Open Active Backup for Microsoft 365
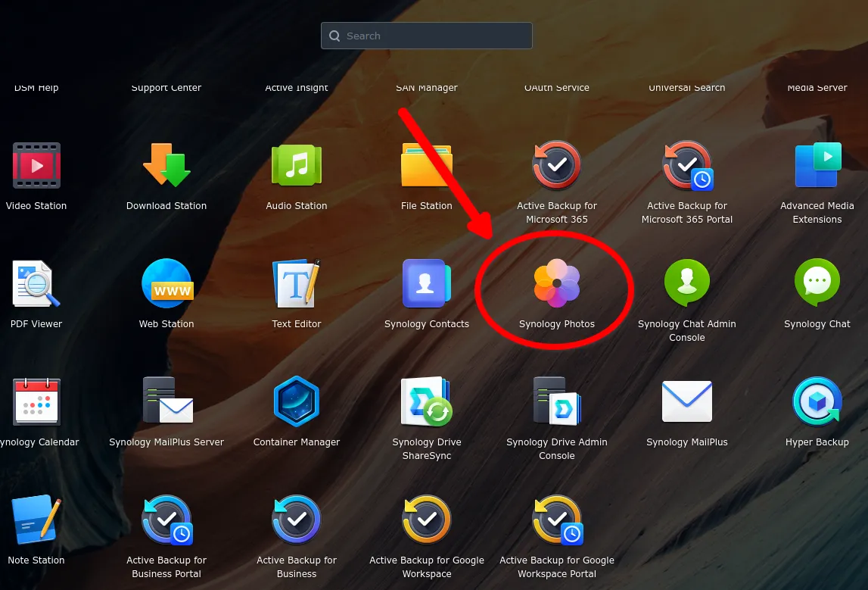 point(557,166)
